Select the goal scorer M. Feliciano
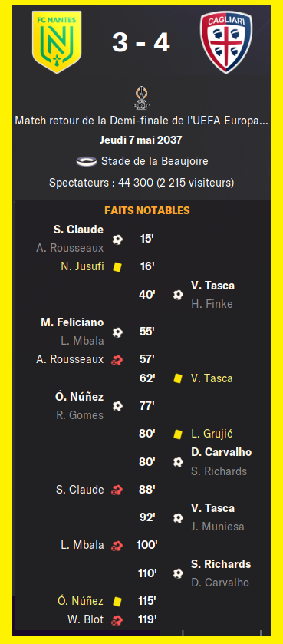Screen dimensions: 283x644 72,323
